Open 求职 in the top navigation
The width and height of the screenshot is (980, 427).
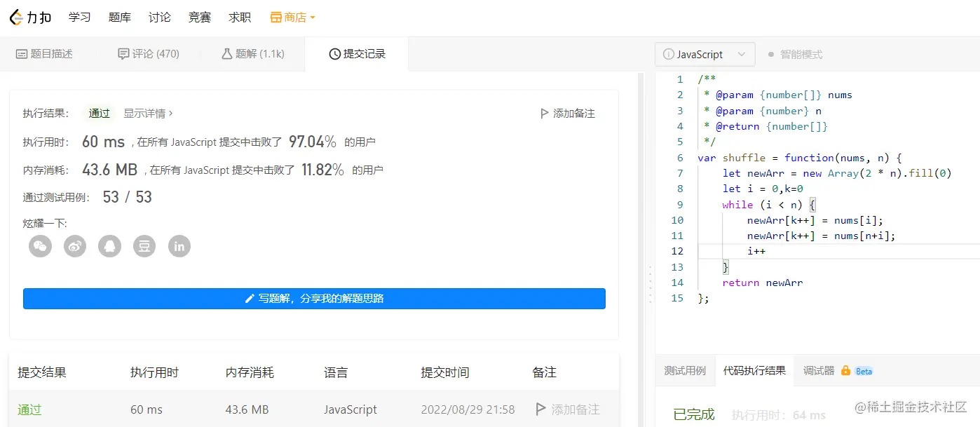coord(240,18)
